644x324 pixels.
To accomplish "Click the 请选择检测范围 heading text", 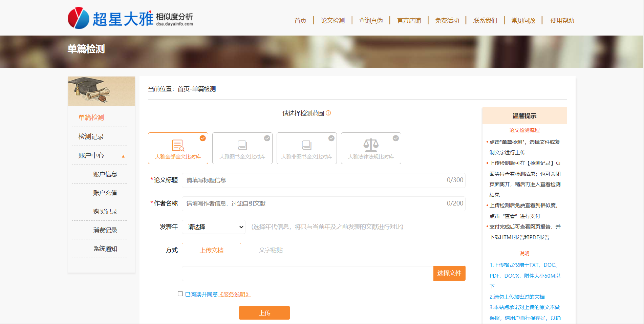I will (x=303, y=113).
